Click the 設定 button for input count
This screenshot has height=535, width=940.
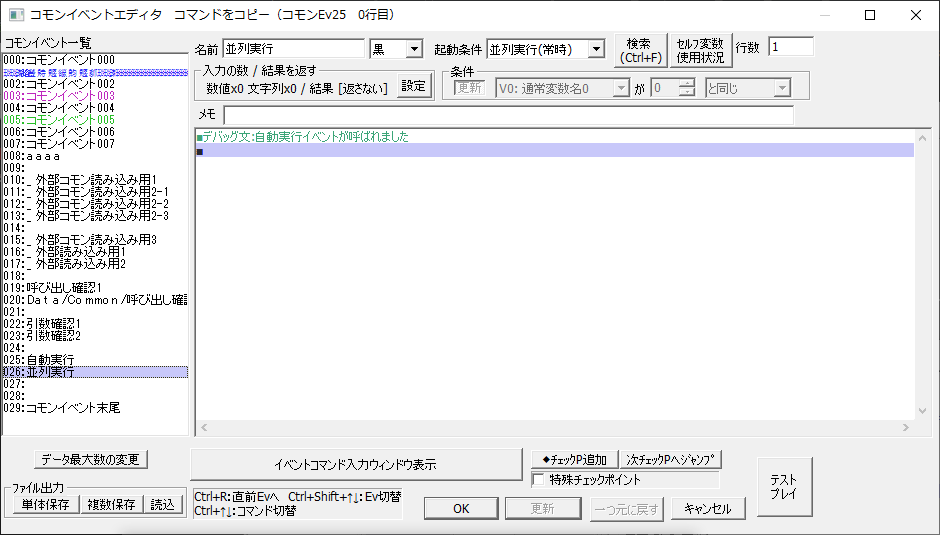click(413, 86)
